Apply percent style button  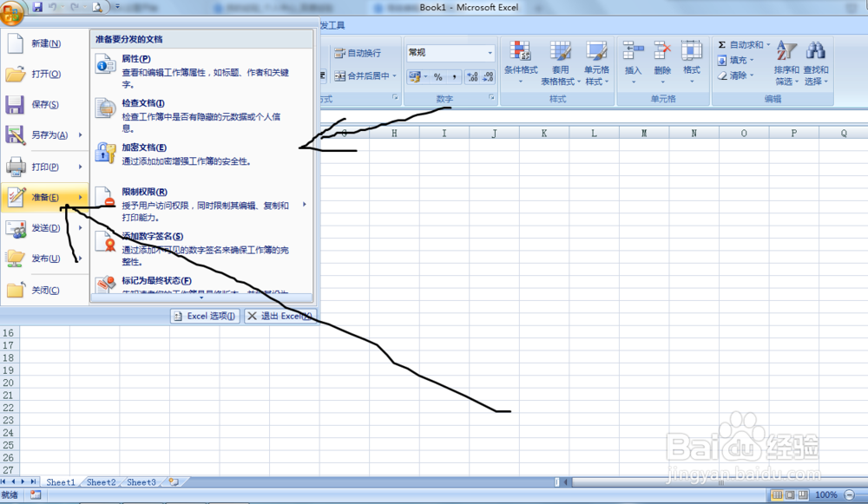(438, 77)
